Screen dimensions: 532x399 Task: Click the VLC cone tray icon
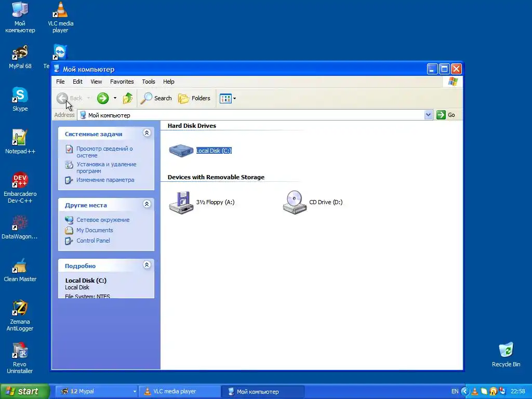coord(475,391)
